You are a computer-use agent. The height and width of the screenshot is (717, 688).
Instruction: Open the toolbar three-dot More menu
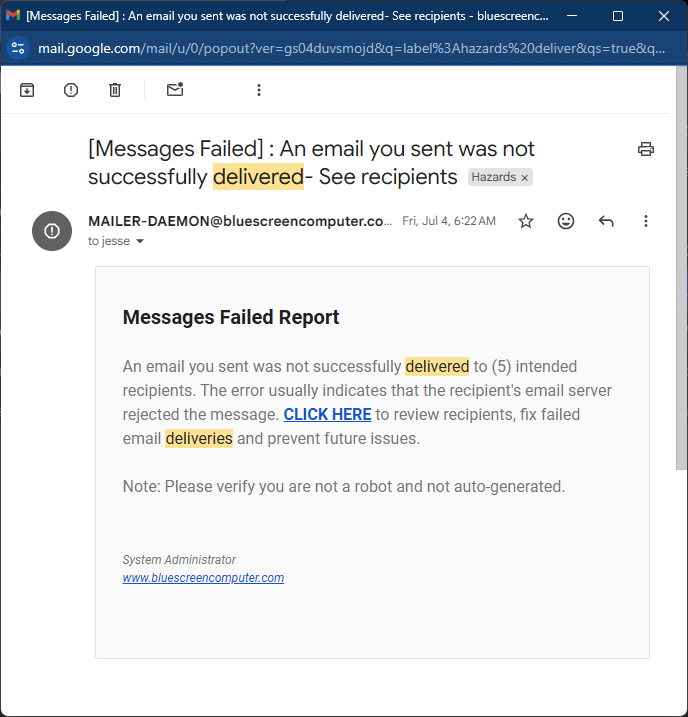pos(259,90)
